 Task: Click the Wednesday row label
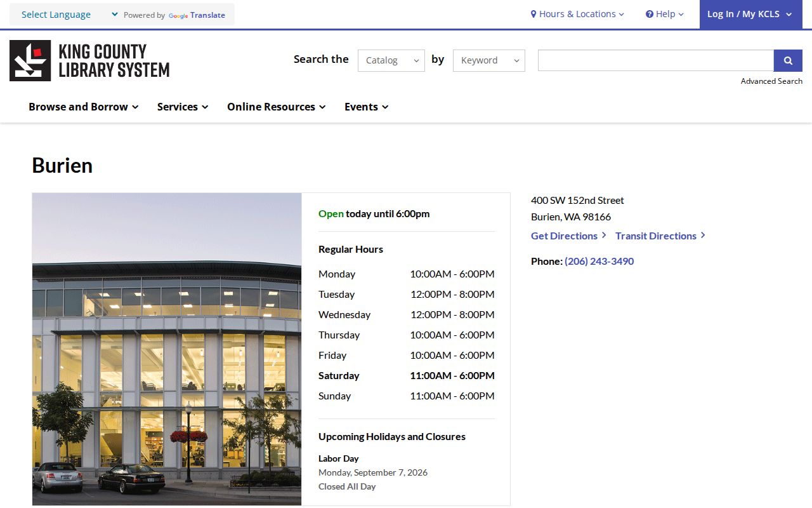pyautogui.click(x=344, y=314)
